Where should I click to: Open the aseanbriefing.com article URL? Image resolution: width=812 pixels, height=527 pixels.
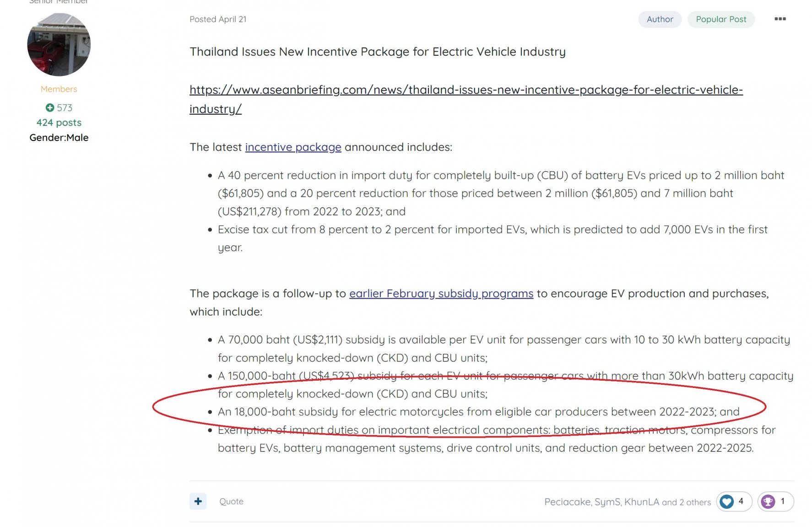466,99
